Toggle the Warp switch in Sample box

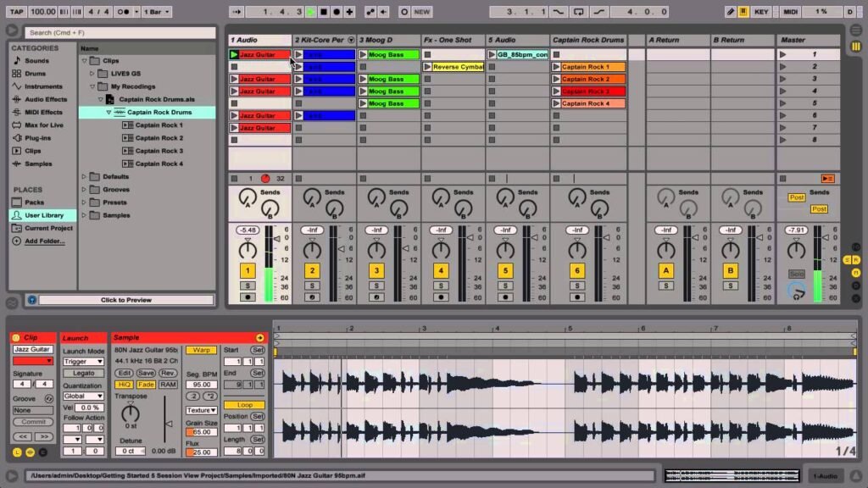(201, 350)
